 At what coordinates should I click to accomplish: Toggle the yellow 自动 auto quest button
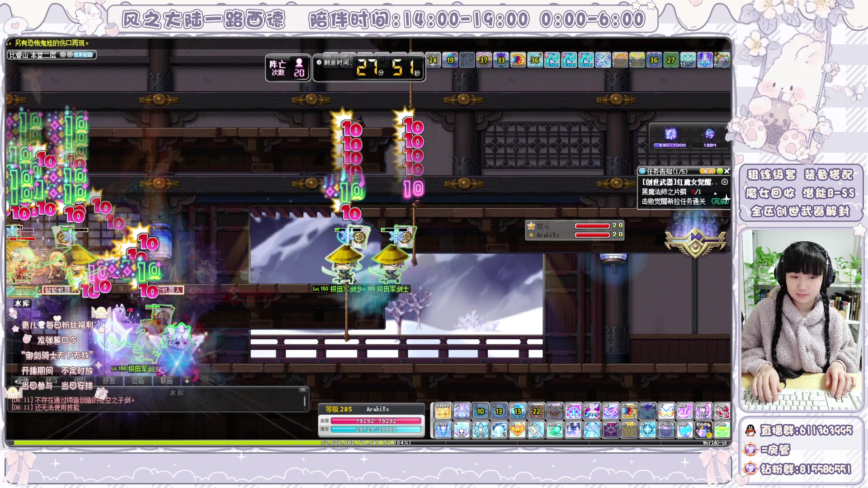(x=708, y=171)
